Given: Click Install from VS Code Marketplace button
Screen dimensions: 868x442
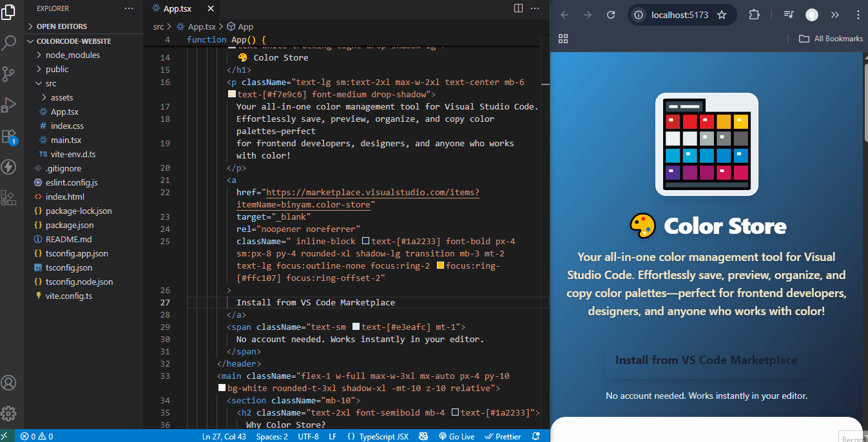Looking at the screenshot, I should point(706,360).
